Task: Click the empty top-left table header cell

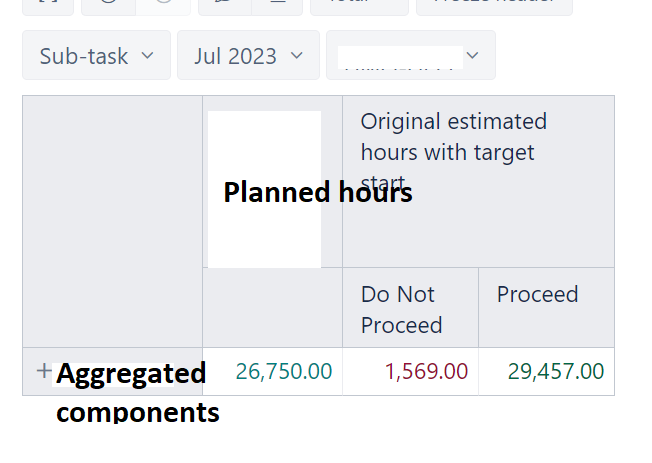Action: pyautogui.click(x=112, y=220)
